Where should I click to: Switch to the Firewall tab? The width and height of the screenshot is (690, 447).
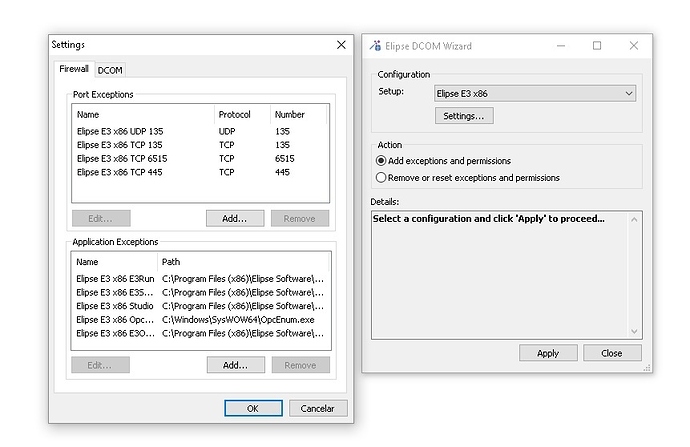73,69
